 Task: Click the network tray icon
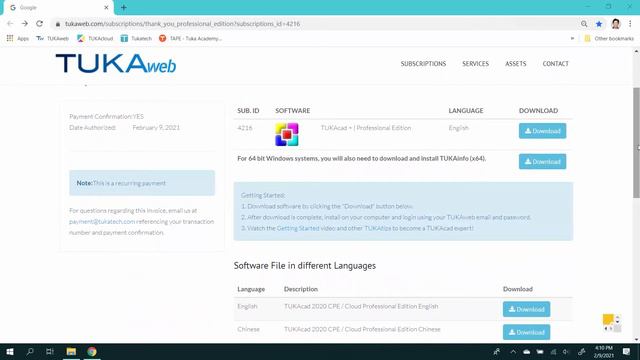click(x=553, y=352)
